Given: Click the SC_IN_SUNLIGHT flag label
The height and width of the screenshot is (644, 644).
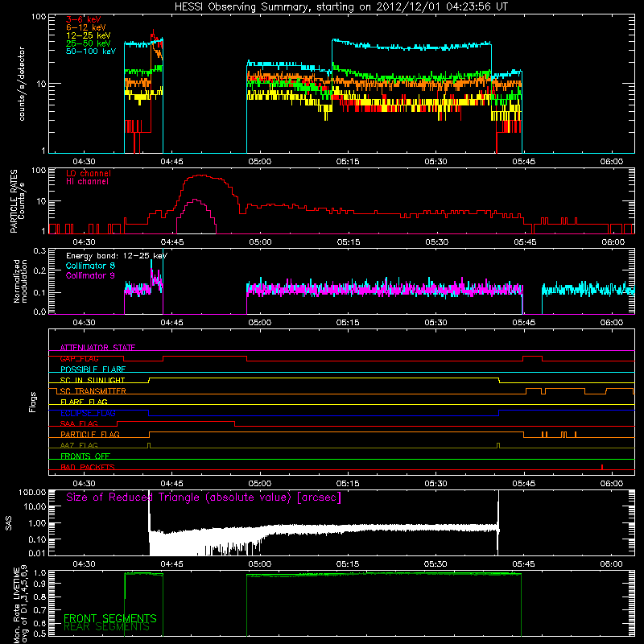Looking at the screenshot, I should 93,380.
